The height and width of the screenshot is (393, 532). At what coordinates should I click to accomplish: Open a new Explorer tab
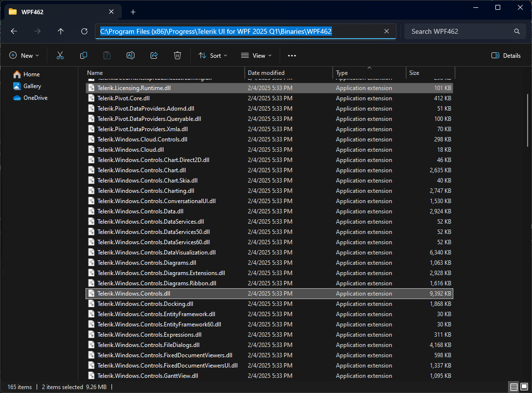click(x=133, y=11)
